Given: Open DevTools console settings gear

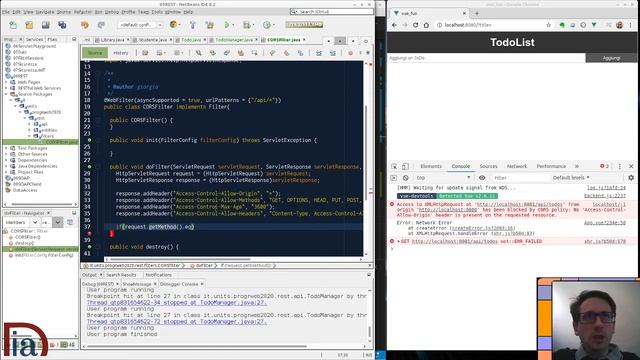Looking at the screenshot, I should pos(631,178).
